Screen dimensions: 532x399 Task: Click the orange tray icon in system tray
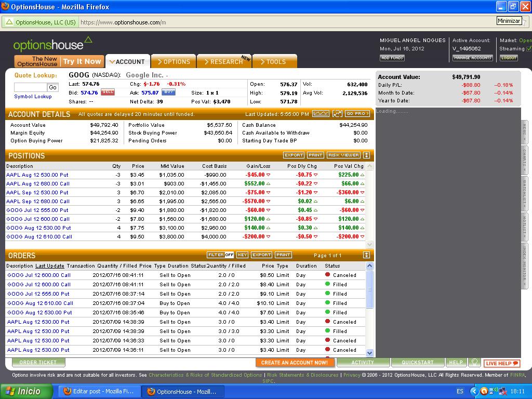pyautogui.click(x=484, y=391)
